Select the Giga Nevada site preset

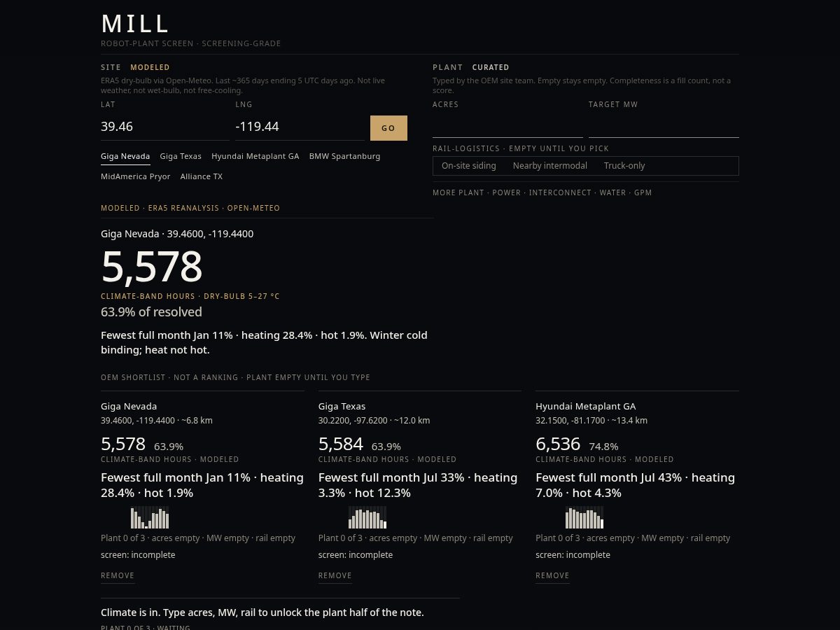tap(125, 156)
